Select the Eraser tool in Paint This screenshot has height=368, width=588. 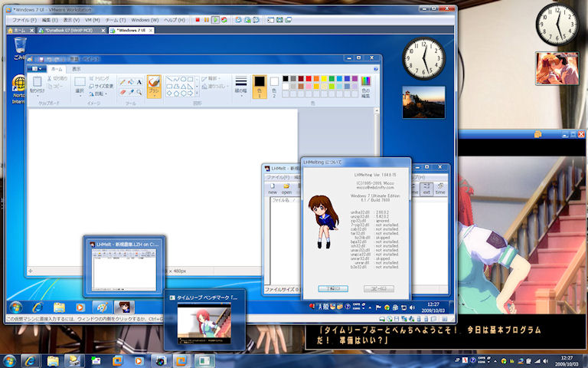click(122, 92)
